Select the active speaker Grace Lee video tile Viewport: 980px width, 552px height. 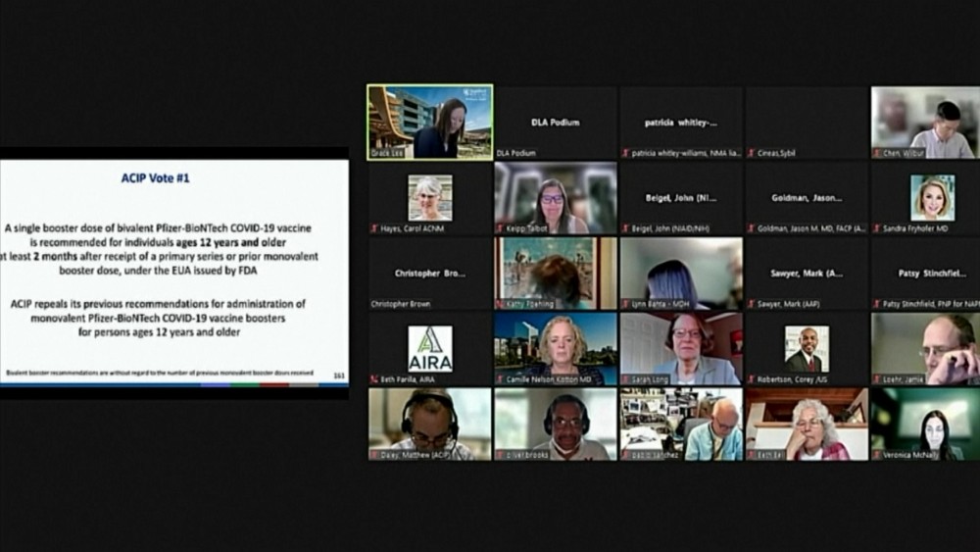tap(430, 122)
